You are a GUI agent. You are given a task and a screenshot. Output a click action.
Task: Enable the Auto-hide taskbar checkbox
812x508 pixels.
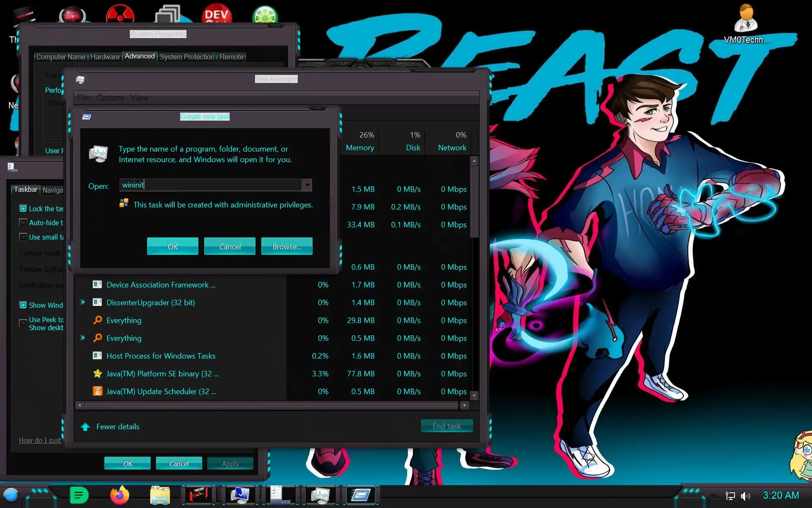(x=23, y=223)
